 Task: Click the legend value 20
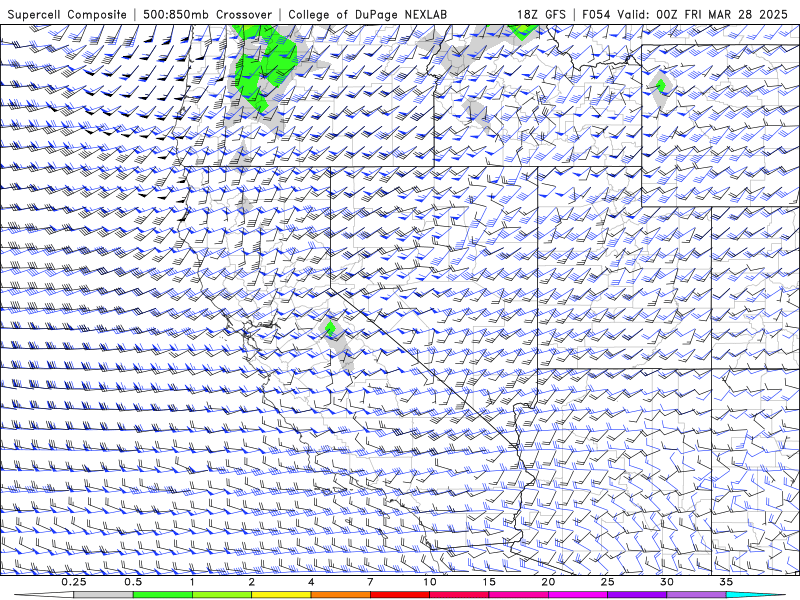pyautogui.click(x=548, y=582)
